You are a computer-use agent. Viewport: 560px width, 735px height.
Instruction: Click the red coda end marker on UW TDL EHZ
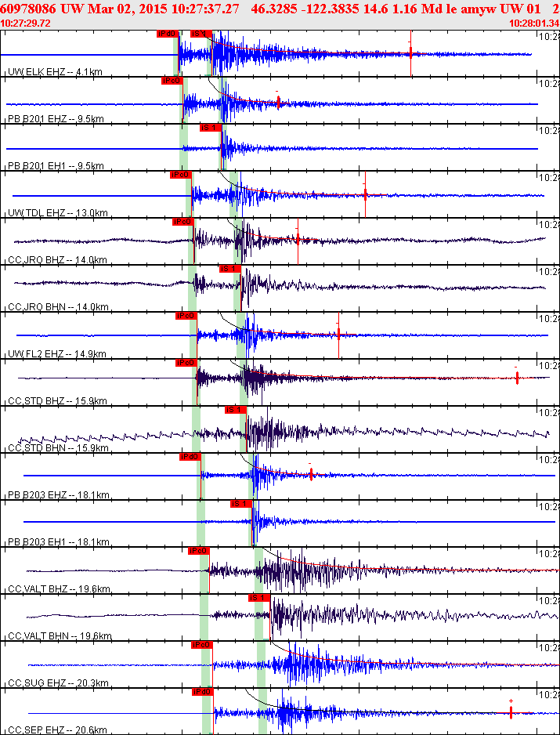365,194
